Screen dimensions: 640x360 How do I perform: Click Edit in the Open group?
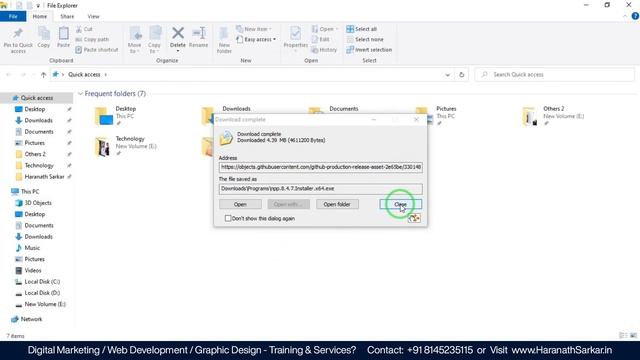(x=320, y=39)
